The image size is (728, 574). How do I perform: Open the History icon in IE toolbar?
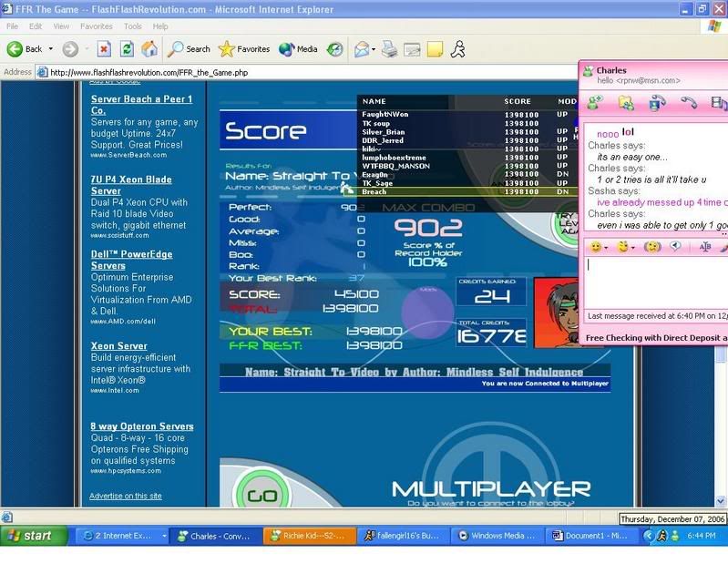tap(334, 49)
